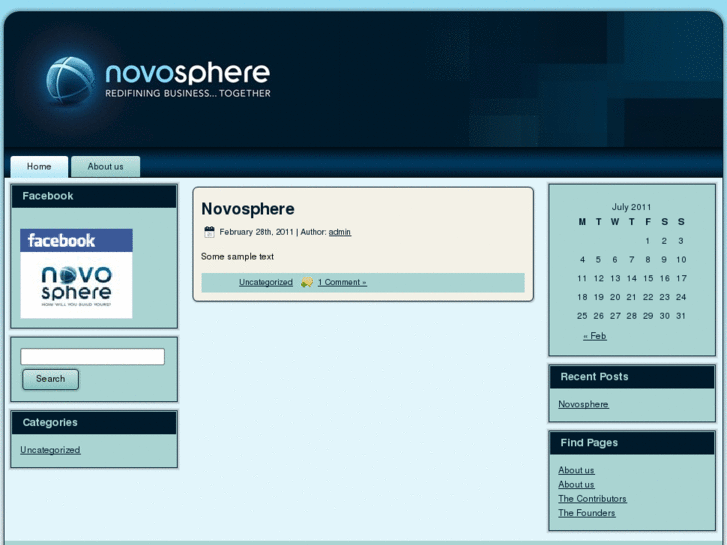Viewport: 727px width, 545px height.
Task: Click the Recent Posts widget heading
Action: [594, 377]
